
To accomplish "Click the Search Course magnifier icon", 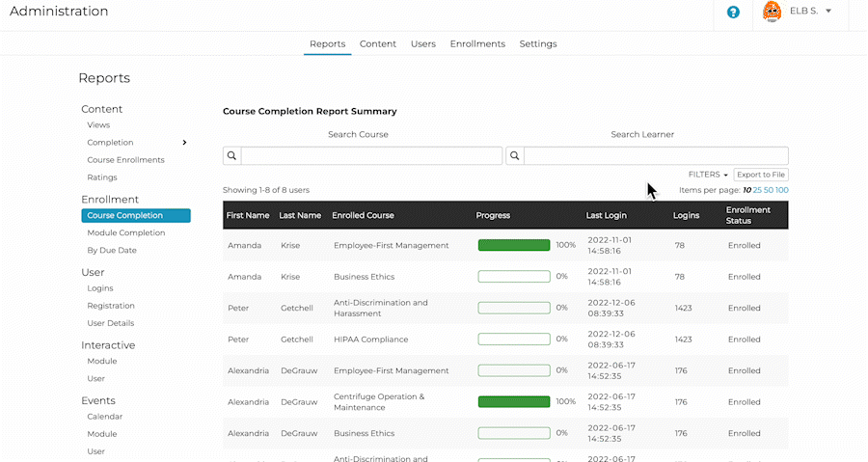I will pyautogui.click(x=231, y=155).
